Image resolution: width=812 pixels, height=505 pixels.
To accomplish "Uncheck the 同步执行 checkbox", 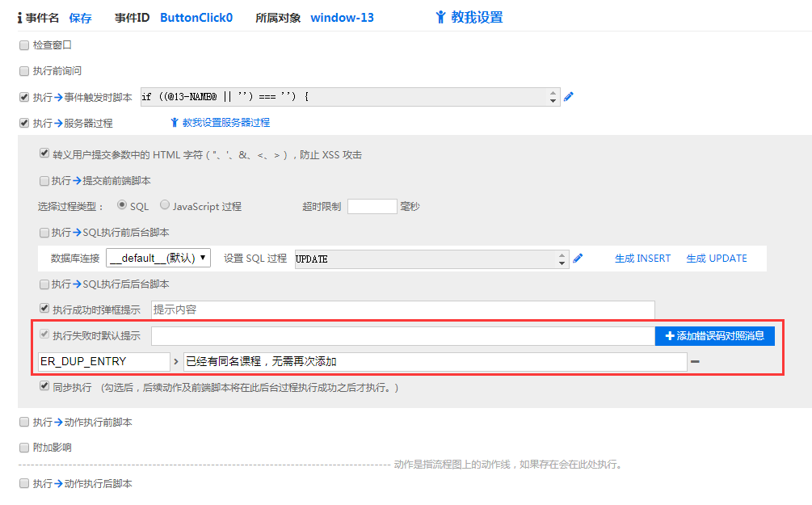I will 44,387.
